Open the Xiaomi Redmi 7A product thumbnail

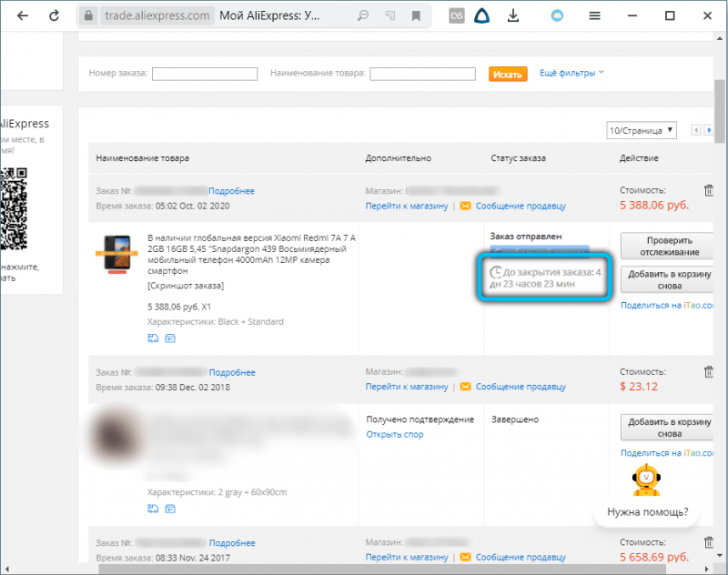(117, 255)
